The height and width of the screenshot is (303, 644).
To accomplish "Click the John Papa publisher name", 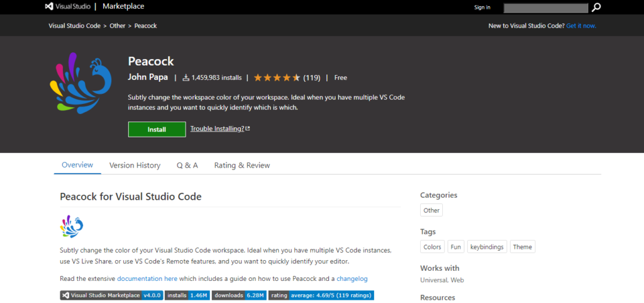I will (148, 78).
